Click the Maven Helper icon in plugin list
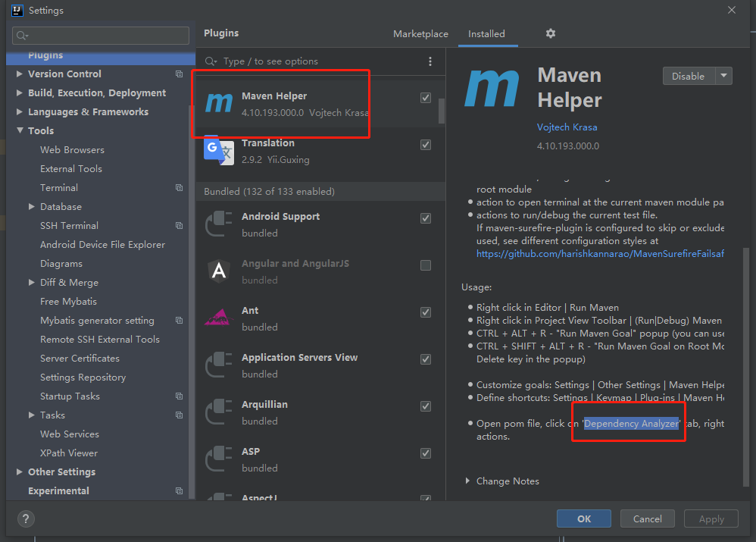Image resolution: width=756 pixels, height=542 pixels. point(219,103)
